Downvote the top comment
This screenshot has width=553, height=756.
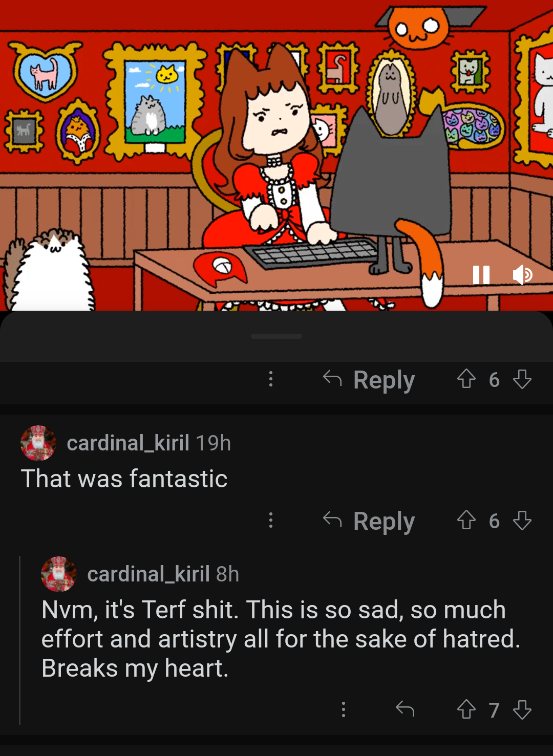522,379
